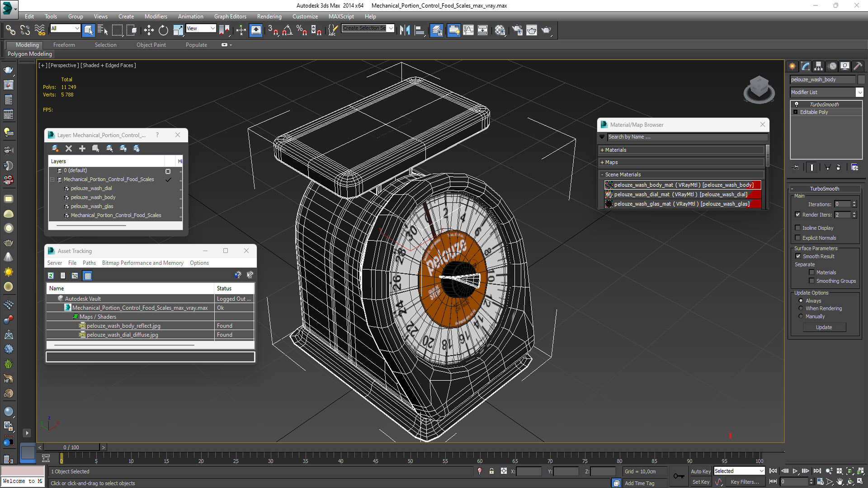Click the Play Animation button
868x488 pixels.
[795, 471]
